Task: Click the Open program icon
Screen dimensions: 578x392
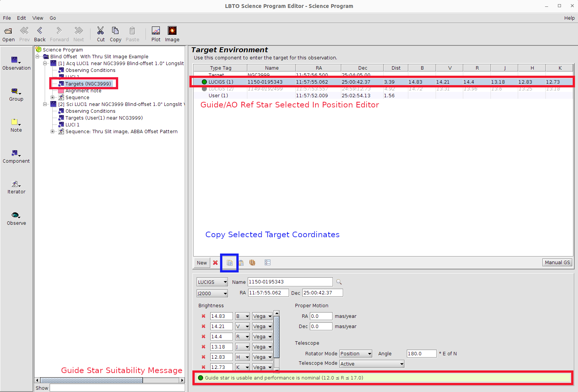Action: (x=8, y=31)
